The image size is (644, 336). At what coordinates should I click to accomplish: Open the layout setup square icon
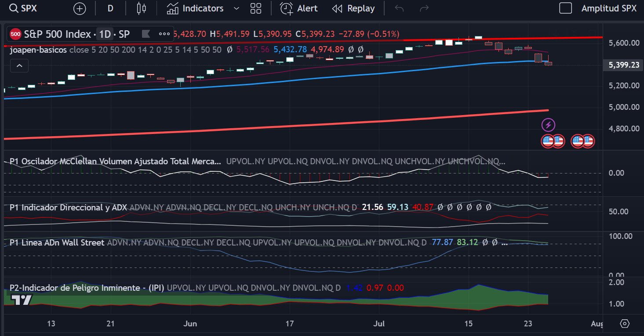(565, 8)
